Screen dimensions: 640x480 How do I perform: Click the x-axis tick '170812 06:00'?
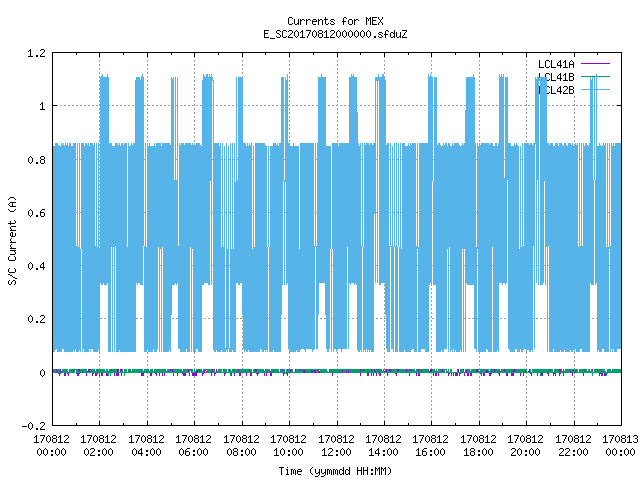tap(193, 446)
